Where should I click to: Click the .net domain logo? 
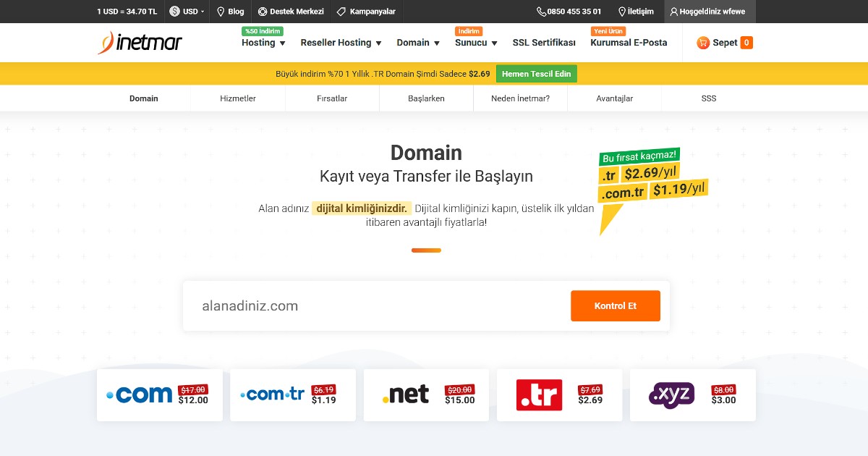pyautogui.click(x=405, y=394)
